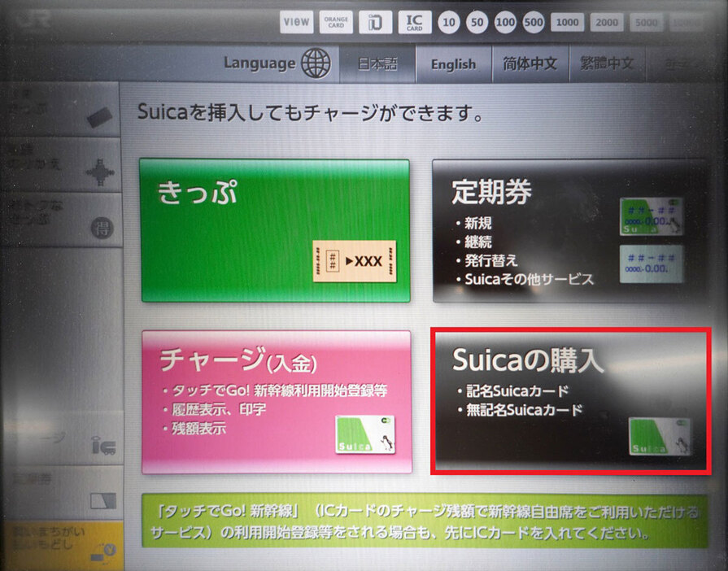Tap the slanted ticket icon in sidebar
The image size is (728, 571).
pos(99,117)
